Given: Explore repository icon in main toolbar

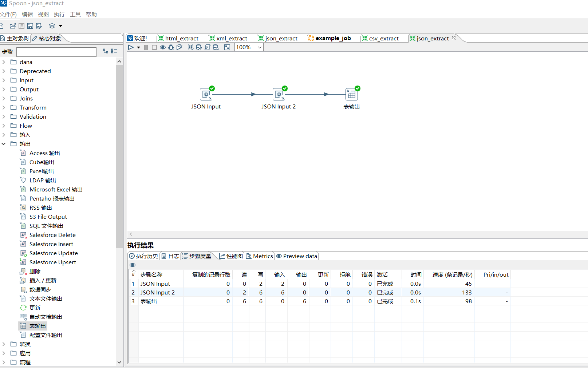Looking at the screenshot, I should (x=21, y=26).
